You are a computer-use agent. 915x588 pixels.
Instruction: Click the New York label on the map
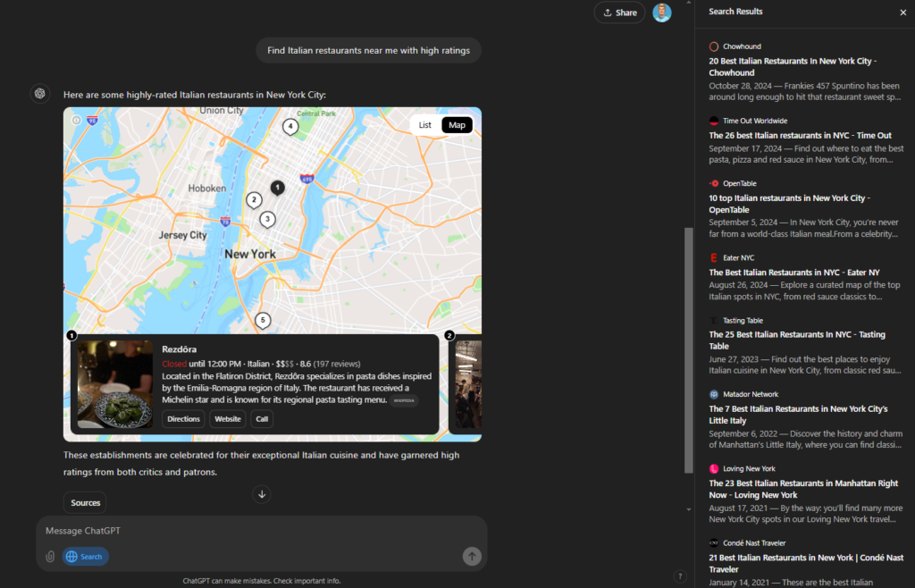250,255
